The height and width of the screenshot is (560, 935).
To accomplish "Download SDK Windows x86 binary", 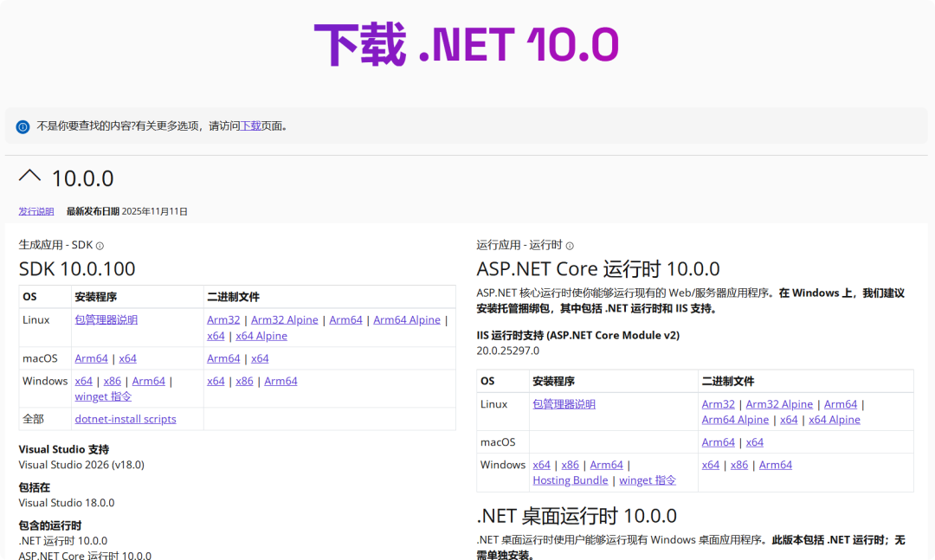I will (244, 381).
